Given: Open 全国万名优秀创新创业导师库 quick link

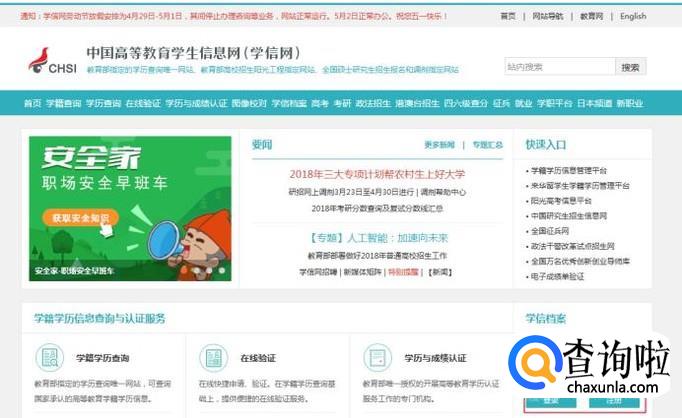Looking at the screenshot, I should pos(580,261).
